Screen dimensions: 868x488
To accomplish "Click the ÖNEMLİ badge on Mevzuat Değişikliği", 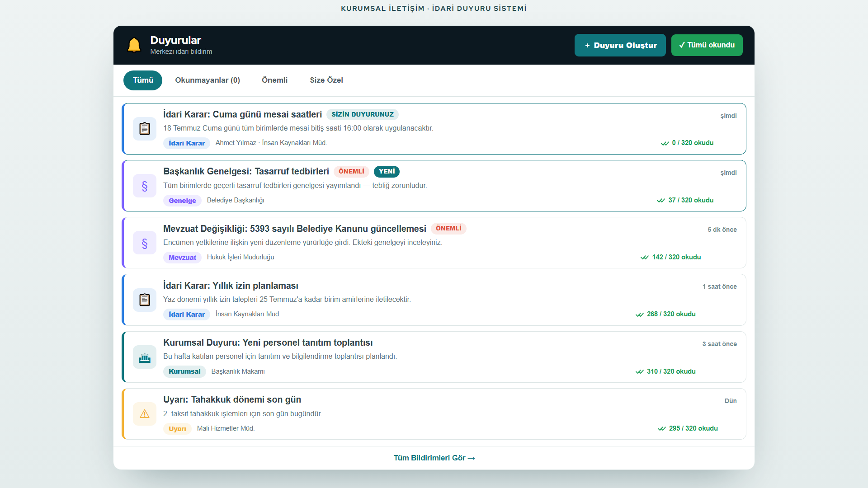I will [448, 229].
